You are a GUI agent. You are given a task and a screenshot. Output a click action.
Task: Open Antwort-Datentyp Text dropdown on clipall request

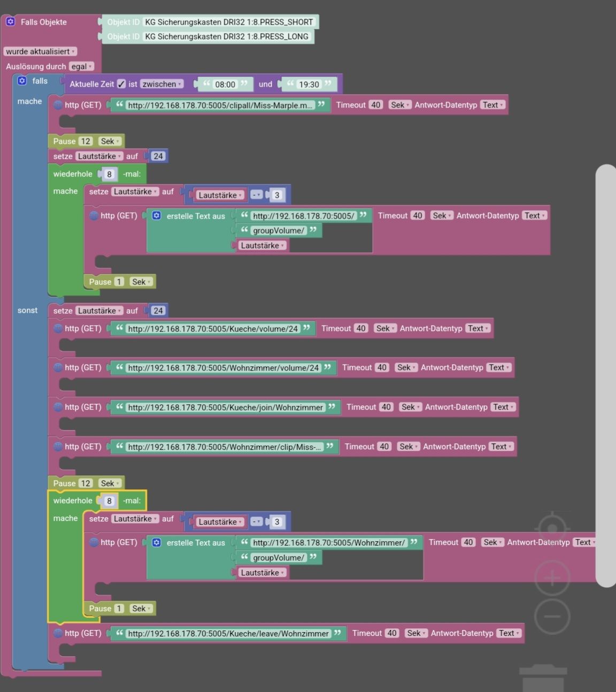492,105
